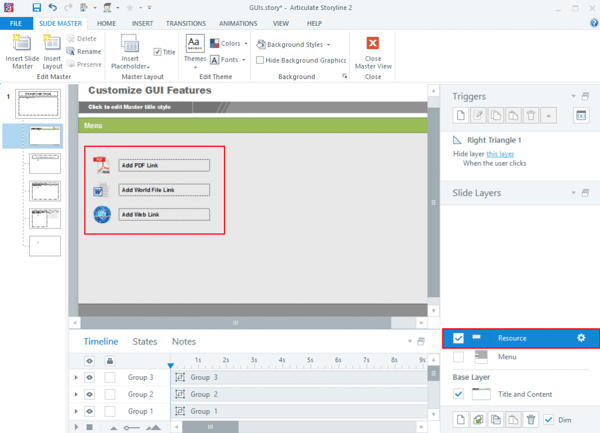Click Insert Layout
Image resolution: width=600 pixels, height=433 pixels.
(x=52, y=52)
